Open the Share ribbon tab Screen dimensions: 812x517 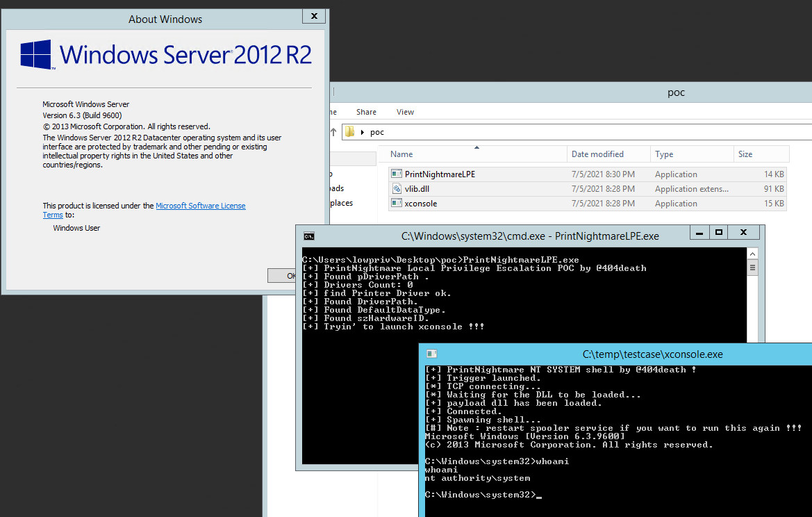(366, 112)
